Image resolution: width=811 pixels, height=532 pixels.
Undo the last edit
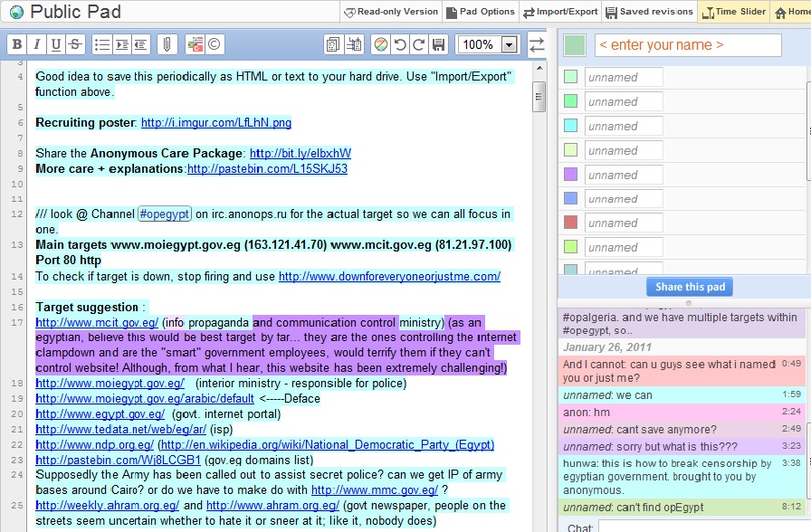tap(400, 44)
